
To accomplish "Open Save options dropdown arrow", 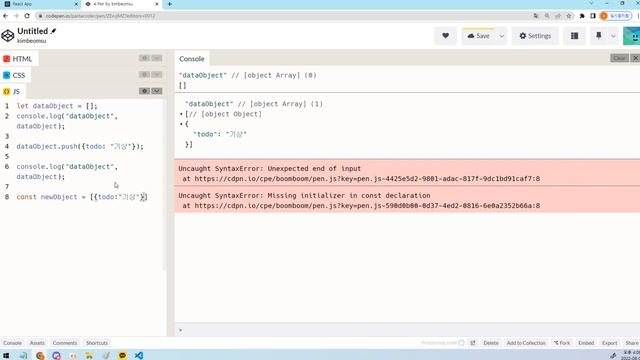I will click(502, 36).
